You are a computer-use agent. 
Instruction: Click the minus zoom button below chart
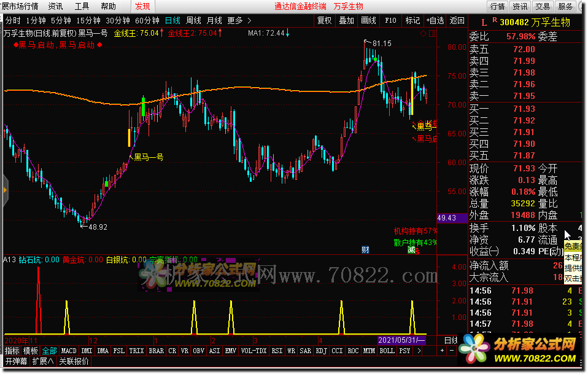[452, 351]
